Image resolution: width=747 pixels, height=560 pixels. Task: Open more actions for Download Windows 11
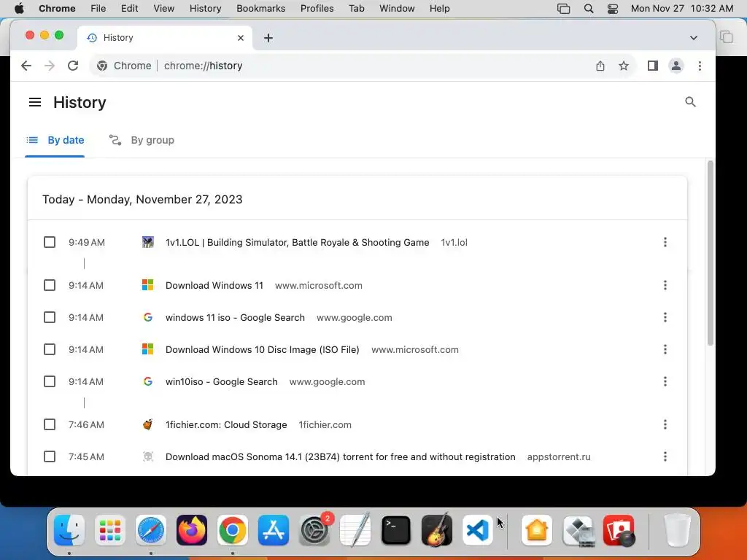point(665,285)
